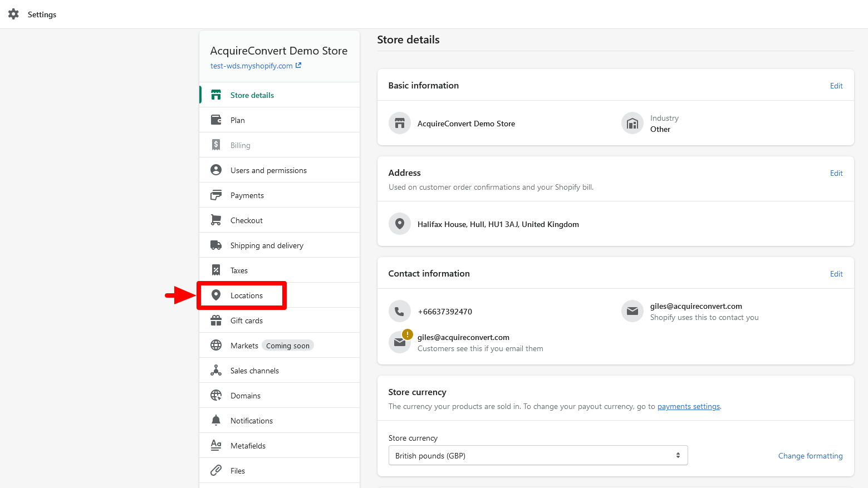Open the Store currency dropdown
The image size is (868, 488).
point(538,455)
